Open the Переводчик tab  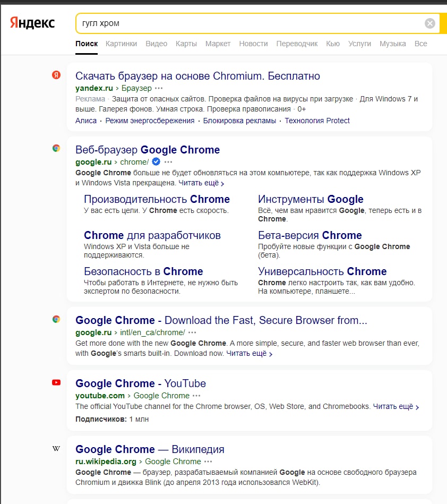297,44
